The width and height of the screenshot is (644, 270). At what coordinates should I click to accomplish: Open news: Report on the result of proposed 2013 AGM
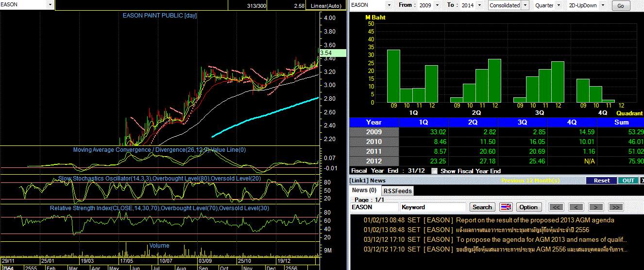tap(535, 220)
